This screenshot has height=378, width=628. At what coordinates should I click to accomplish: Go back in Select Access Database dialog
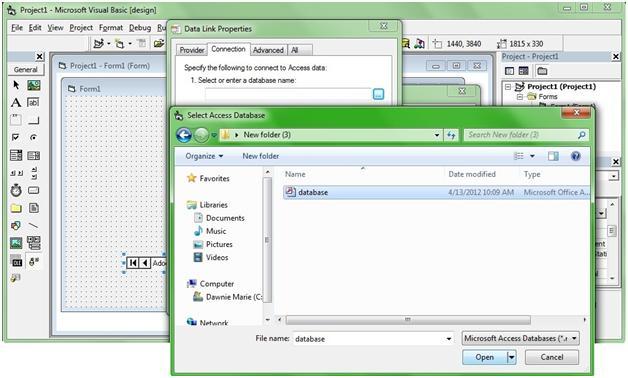[x=184, y=135]
